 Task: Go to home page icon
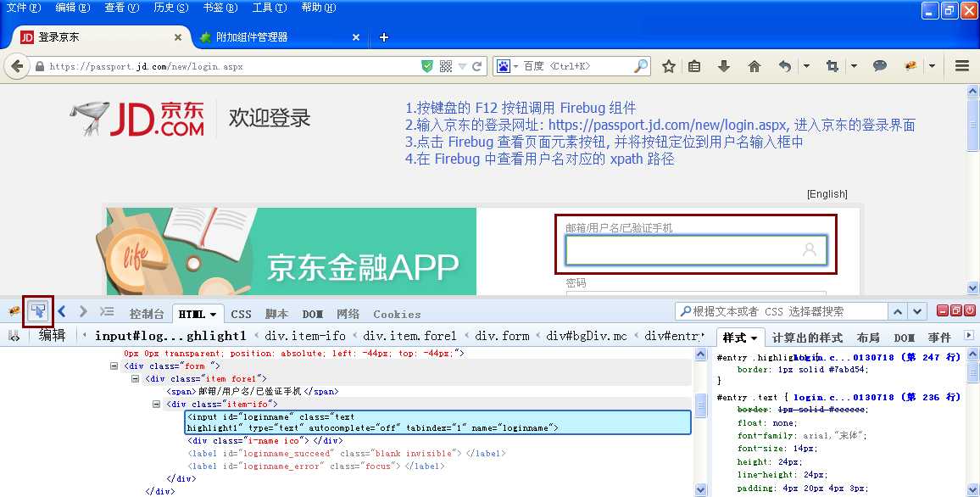[754, 66]
